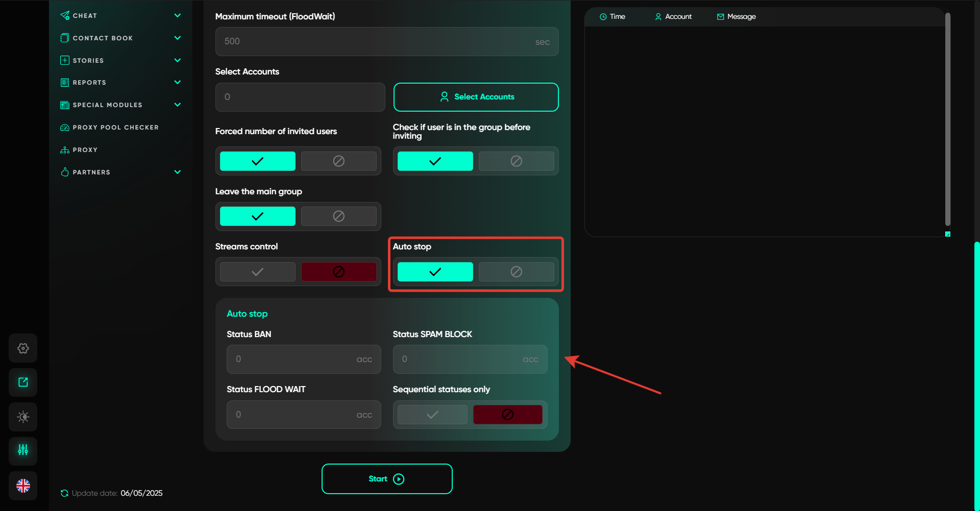Expand the Special Modules chevron
The width and height of the screenshot is (980, 511).
click(178, 105)
